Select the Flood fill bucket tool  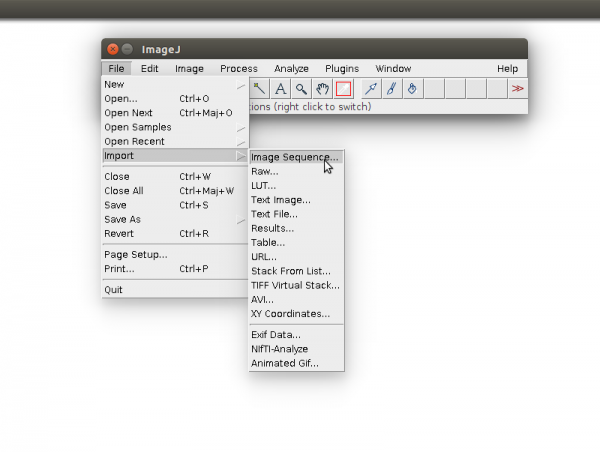(x=412, y=89)
